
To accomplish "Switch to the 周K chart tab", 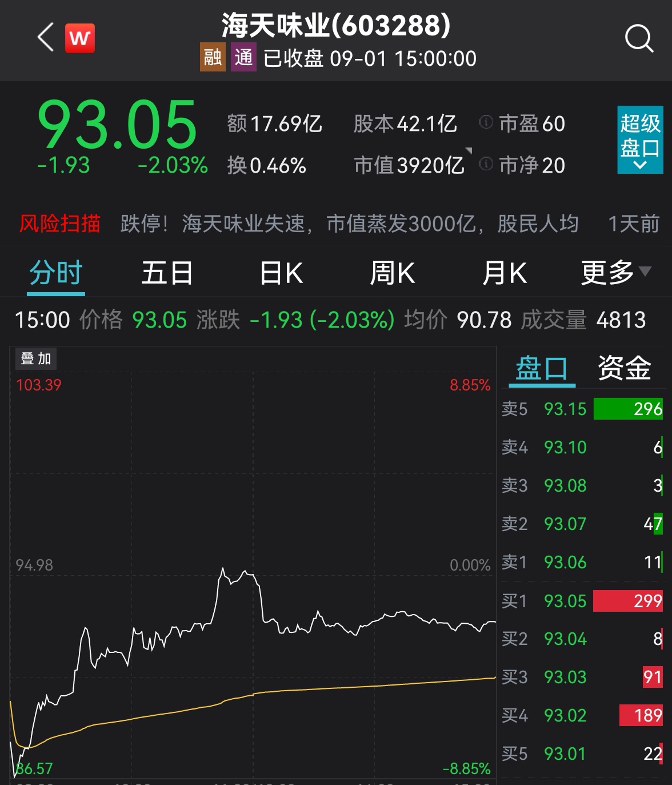I will [392, 273].
